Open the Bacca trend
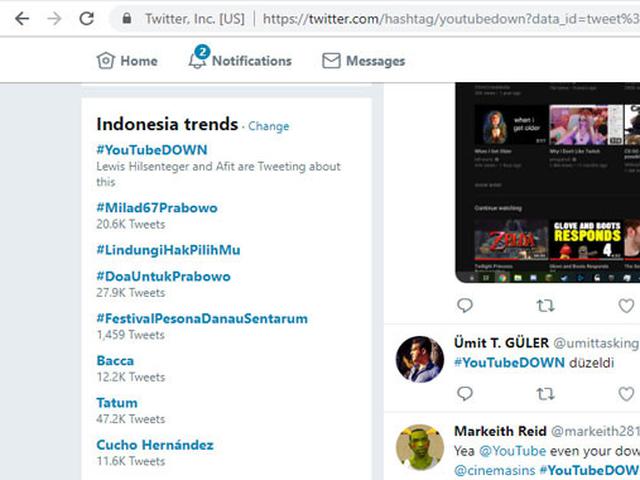640x480 pixels. 115,361
